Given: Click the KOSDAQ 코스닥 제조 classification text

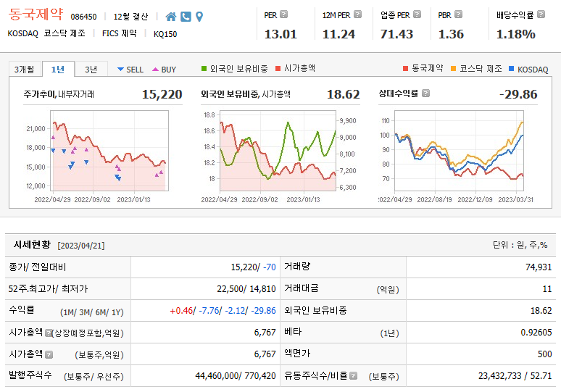Looking at the screenshot, I should point(46,33).
